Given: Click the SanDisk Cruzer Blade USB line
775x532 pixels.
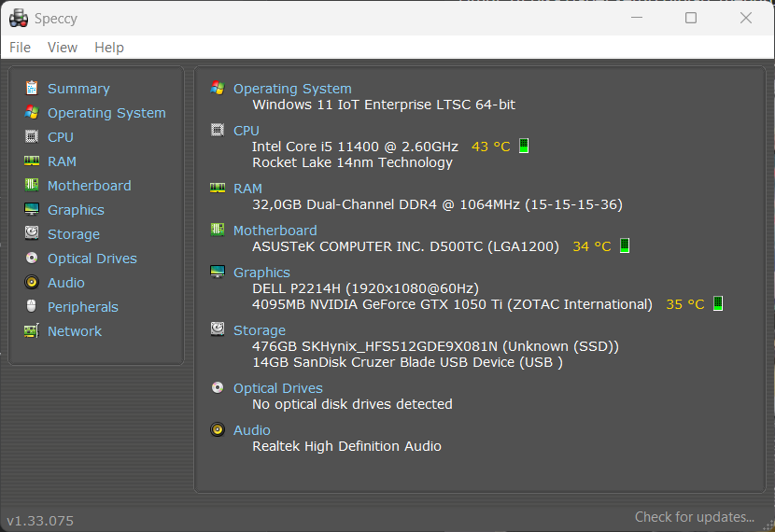Looking at the screenshot, I should pyautogui.click(x=407, y=362).
